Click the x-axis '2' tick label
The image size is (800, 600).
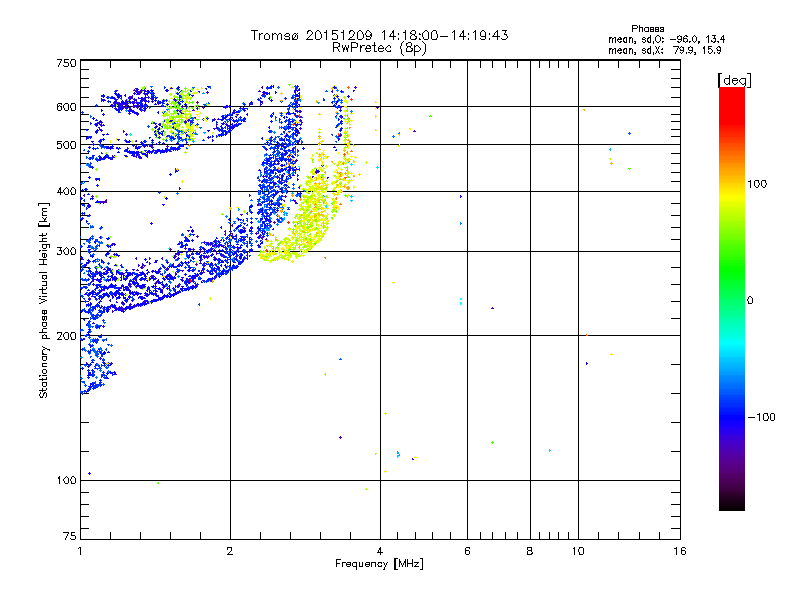click(230, 551)
